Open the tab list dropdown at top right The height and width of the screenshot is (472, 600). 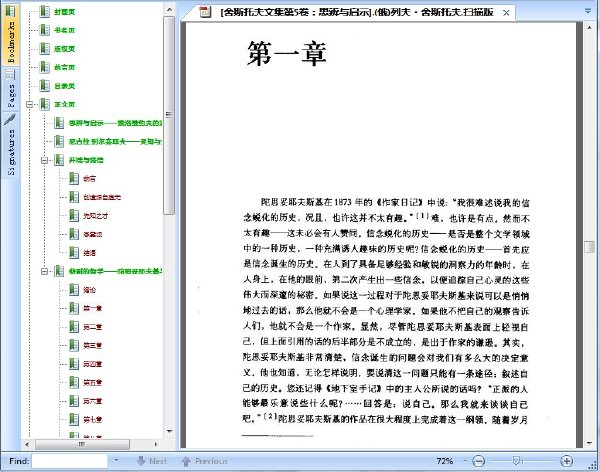(588, 11)
